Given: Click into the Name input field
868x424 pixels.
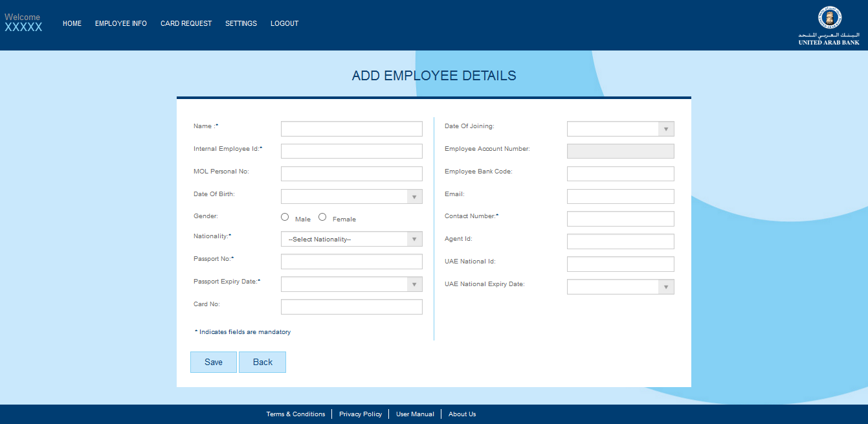Looking at the screenshot, I should (351, 129).
